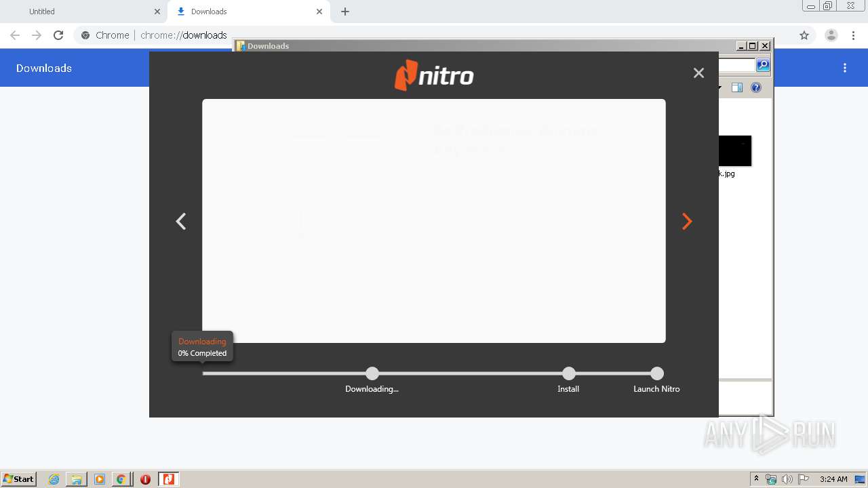The width and height of the screenshot is (868, 488).
Task: Toggle the preview pane in Explorer
Action: click(737, 87)
